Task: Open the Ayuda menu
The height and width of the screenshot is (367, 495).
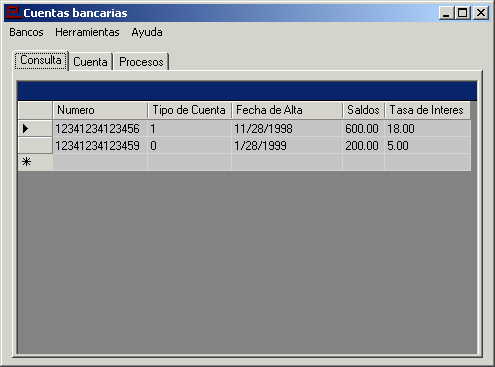Action: [147, 32]
